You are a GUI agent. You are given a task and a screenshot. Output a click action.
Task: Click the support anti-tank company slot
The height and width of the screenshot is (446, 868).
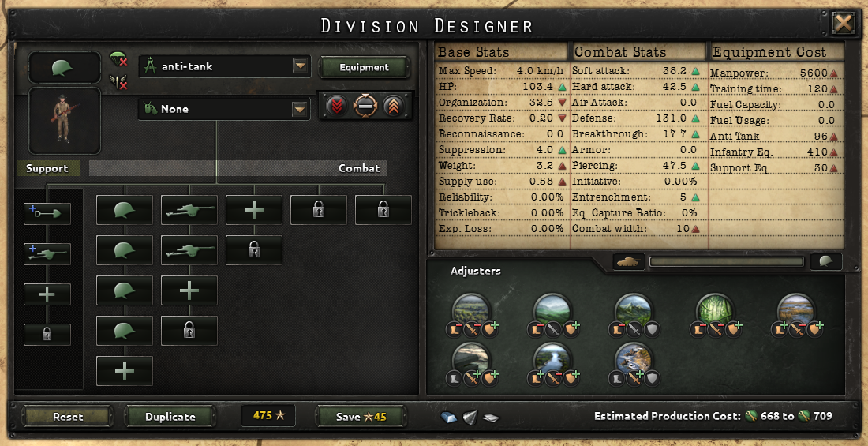click(x=47, y=253)
